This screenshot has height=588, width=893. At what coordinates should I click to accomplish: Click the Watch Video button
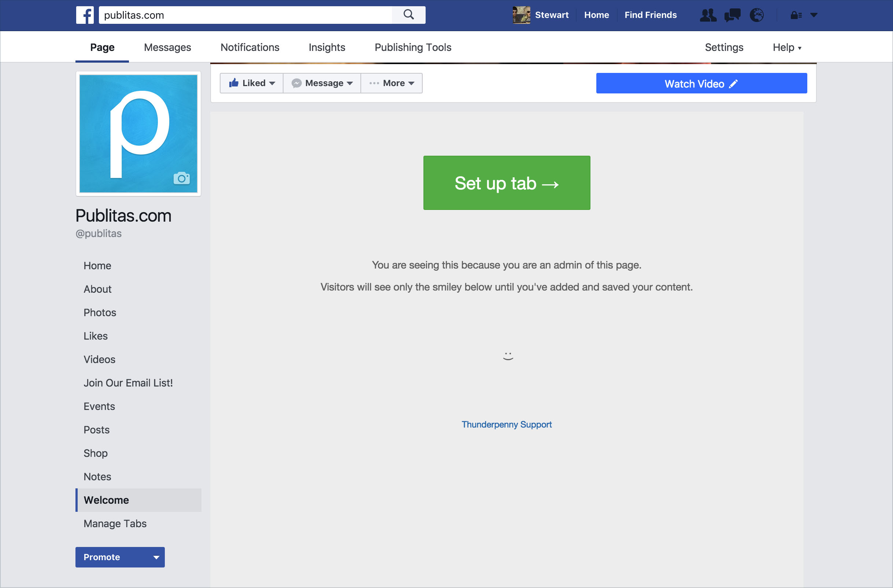click(x=701, y=83)
